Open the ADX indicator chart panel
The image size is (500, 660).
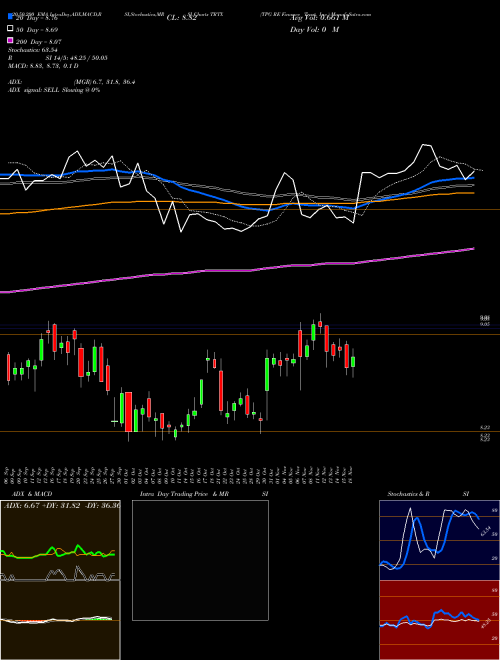point(60,540)
